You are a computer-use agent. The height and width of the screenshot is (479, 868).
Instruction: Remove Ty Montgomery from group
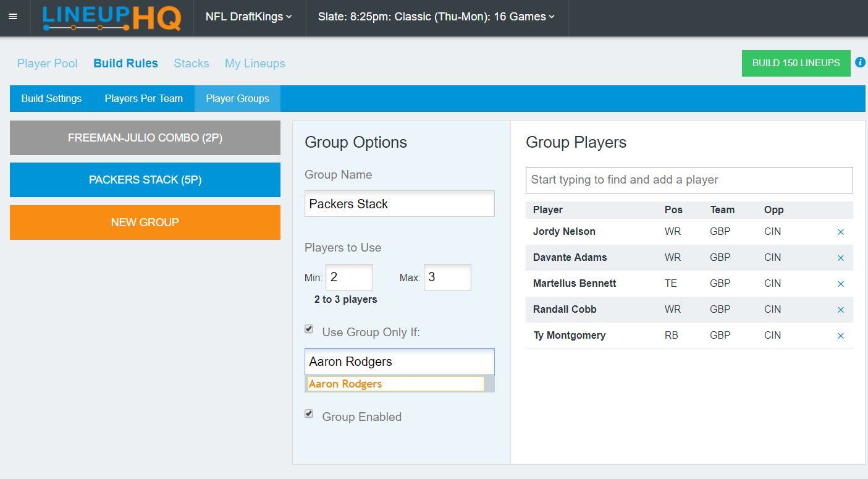[840, 336]
